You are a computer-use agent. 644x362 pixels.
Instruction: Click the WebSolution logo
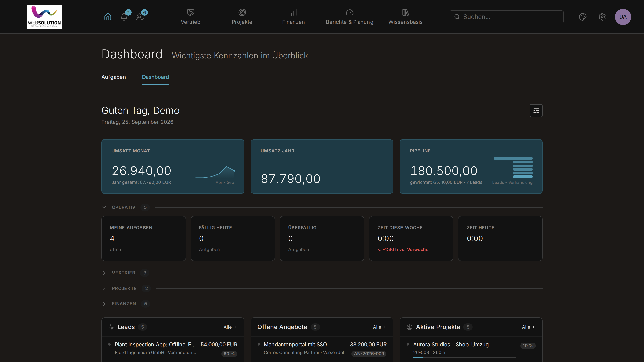(44, 17)
